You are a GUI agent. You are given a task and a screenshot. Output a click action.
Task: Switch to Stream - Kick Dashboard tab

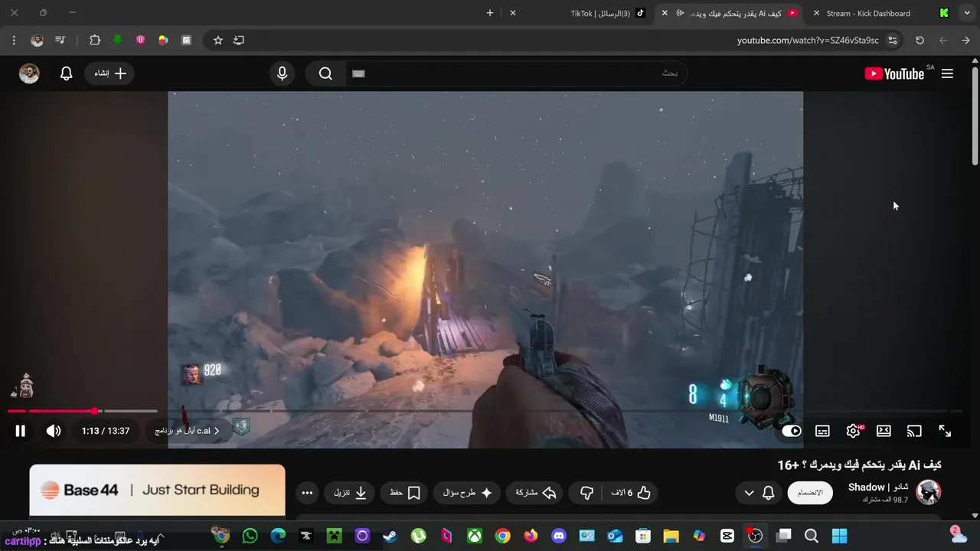pyautogui.click(x=868, y=13)
